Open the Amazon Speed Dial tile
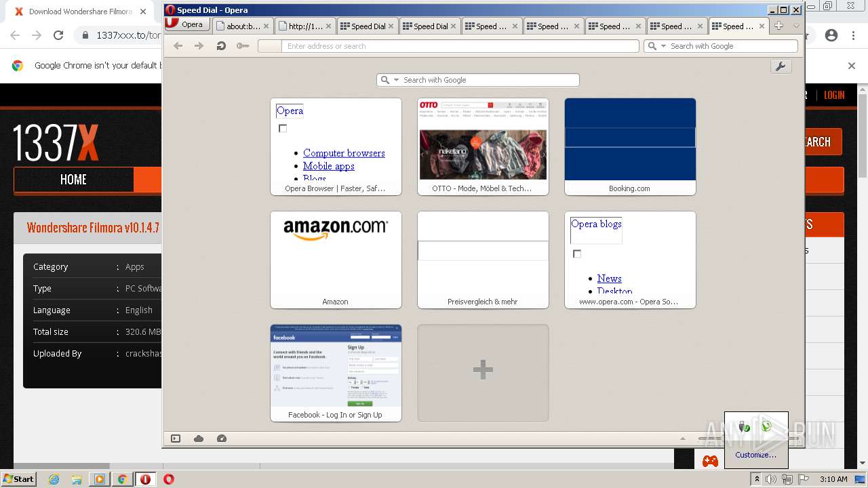The width and height of the screenshot is (868, 488). point(336,260)
